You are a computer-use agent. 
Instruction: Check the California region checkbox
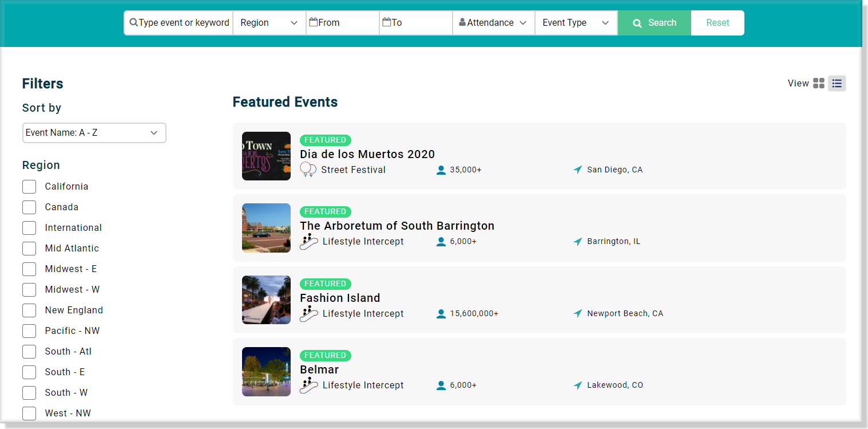pos(29,187)
